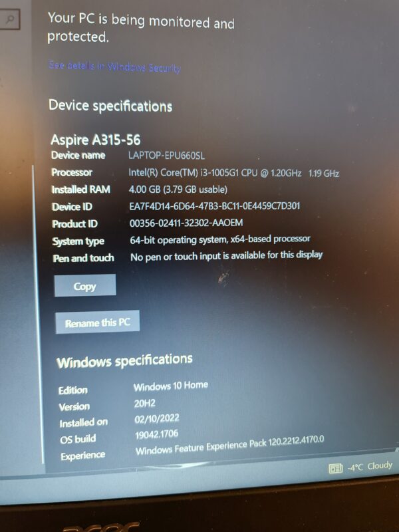Click the Processor label
The height and width of the screenshot is (532, 399).
pyautogui.click(x=72, y=172)
